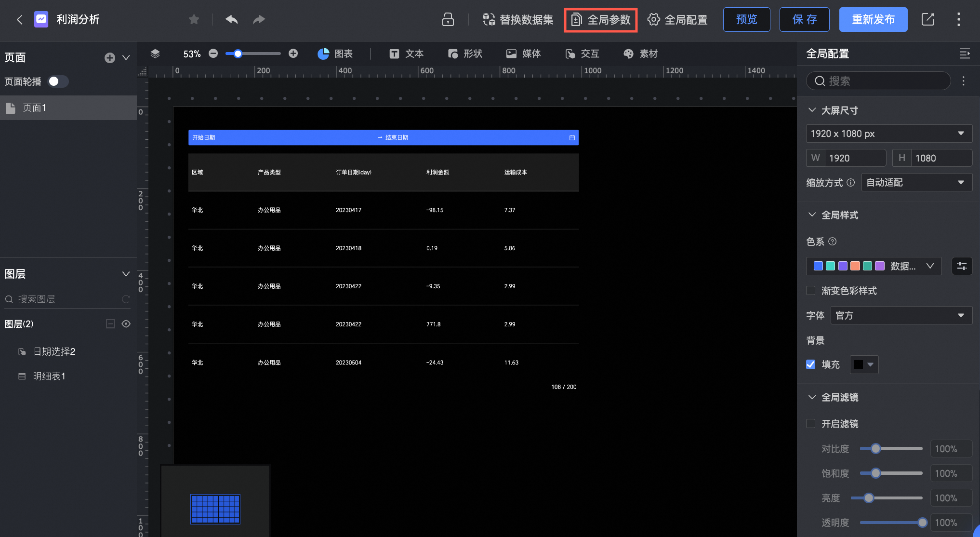Enable the 开启滤镜 checkbox
Screen dimensions: 980x537
(811, 424)
